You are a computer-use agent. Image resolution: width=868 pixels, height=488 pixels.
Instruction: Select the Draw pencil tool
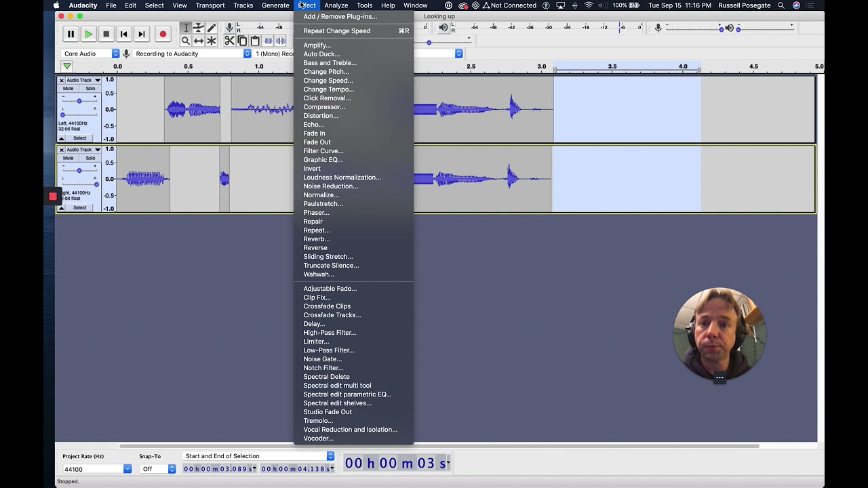click(212, 28)
